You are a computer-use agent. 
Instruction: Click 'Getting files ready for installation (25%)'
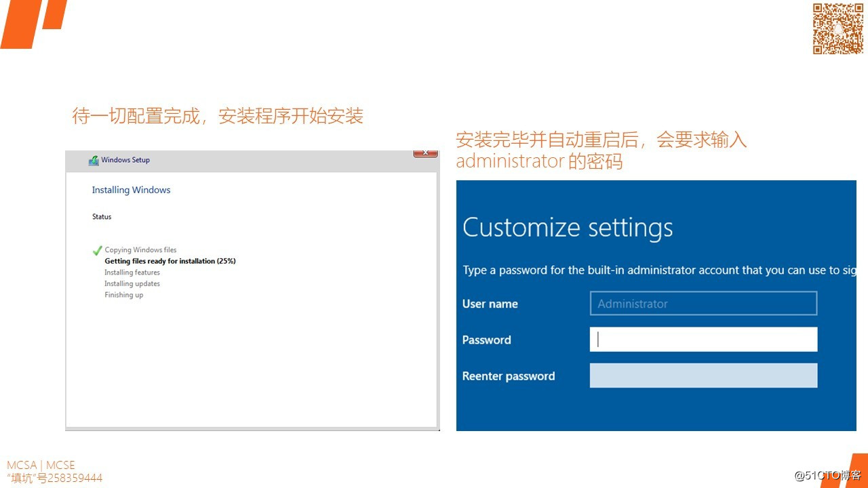tap(170, 261)
